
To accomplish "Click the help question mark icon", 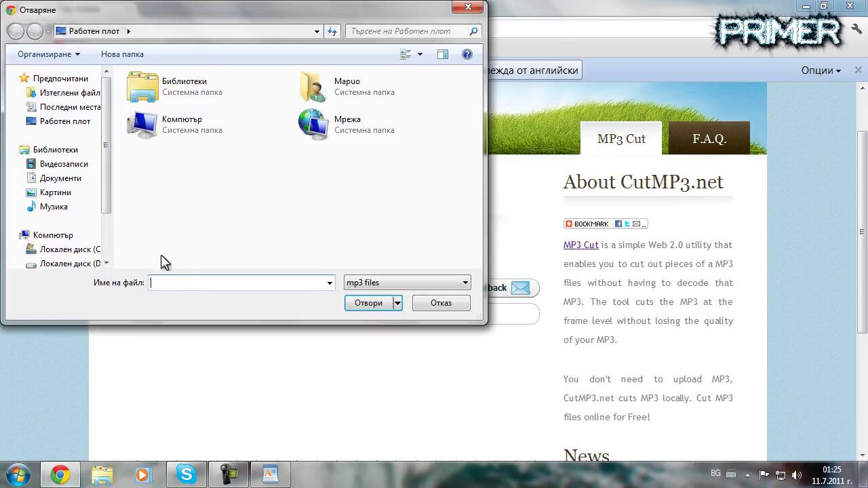I will pyautogui.click(x=467, y=54).
